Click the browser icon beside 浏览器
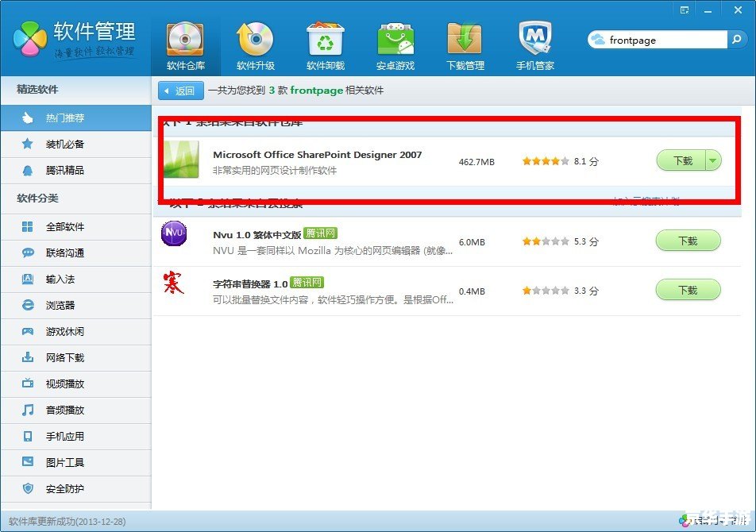 (28, 305)
